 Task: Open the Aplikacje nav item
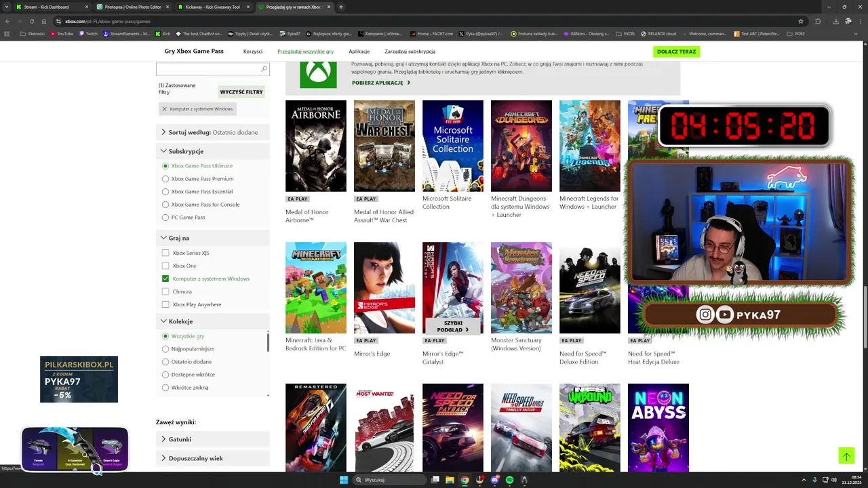pyautogui.click(x=359, y=52)
